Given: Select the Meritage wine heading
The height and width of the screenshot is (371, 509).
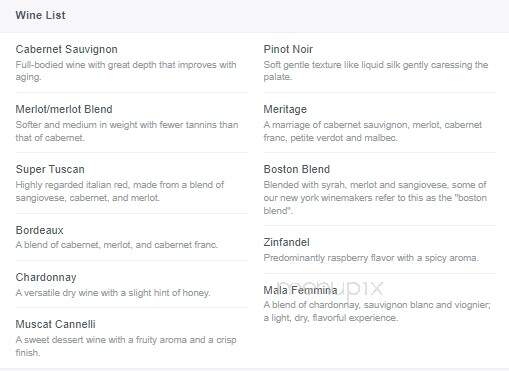Looking at the screenshot, I should point(285,109).
